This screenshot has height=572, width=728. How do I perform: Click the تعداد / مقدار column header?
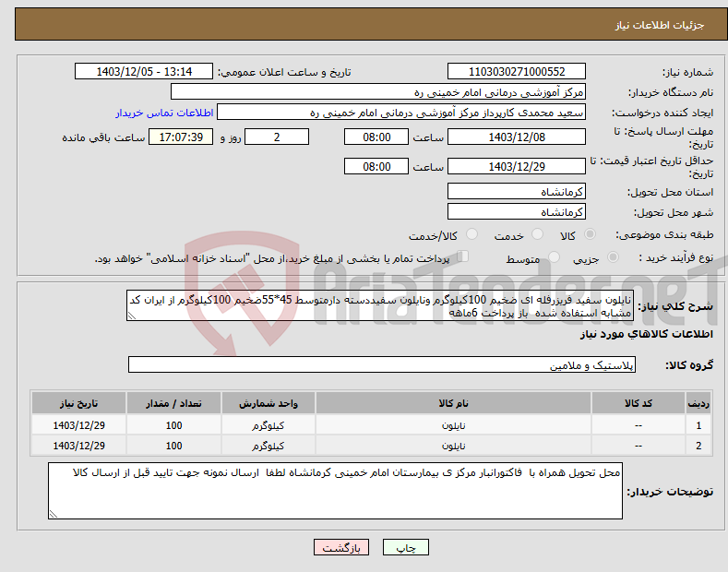click(173, 403)
